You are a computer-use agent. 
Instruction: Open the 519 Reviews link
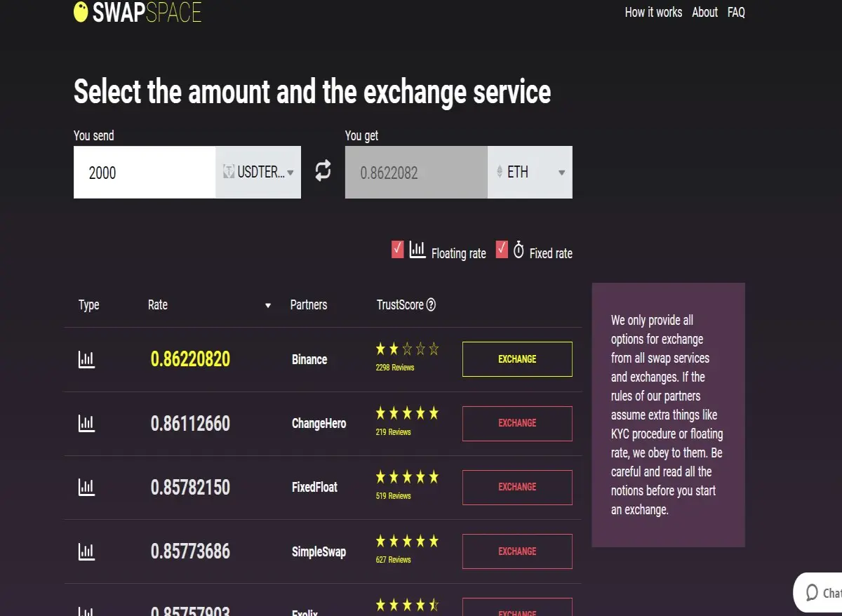pyautogui.click(x=393, y=496)
